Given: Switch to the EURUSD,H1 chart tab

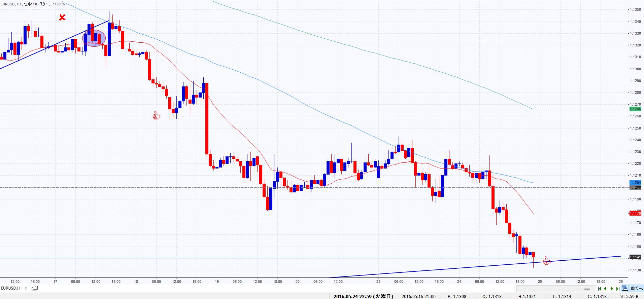Looking at the screenshot, I should [x=12, y=288].
